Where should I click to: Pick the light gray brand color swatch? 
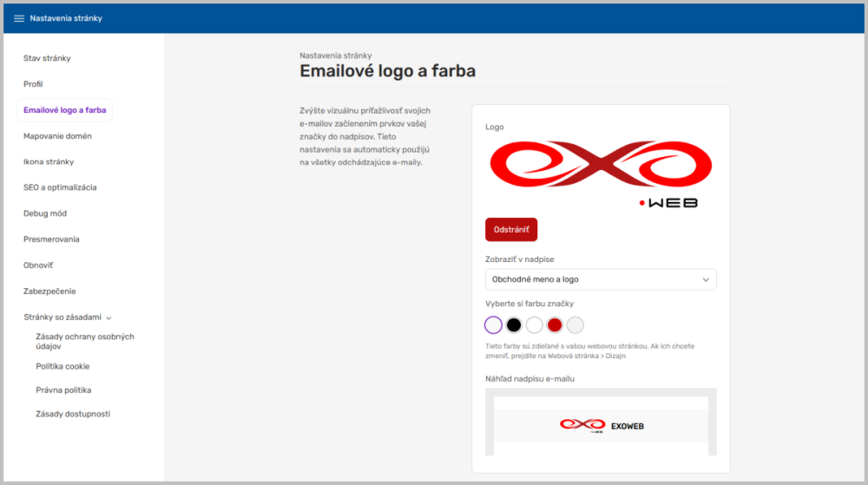pos(575,325)
